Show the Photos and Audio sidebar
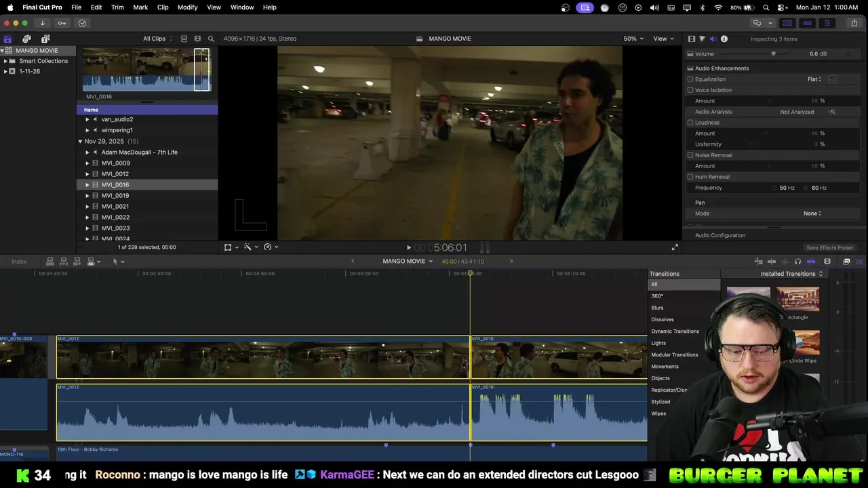Viewport: 868px width, 488px height. coord(26,39)
